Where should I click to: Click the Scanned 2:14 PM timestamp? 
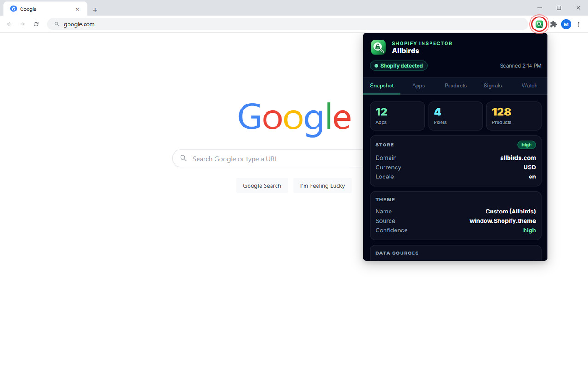tap(520, 66)
